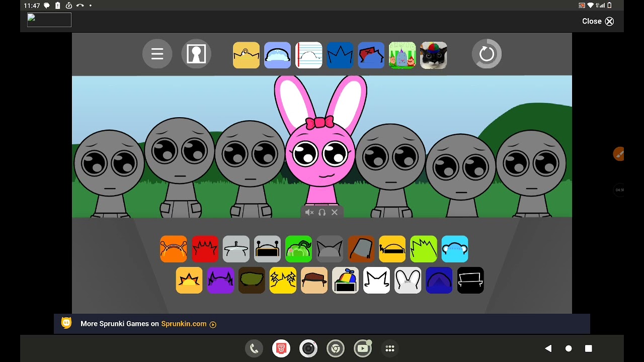
Task: Select the lined notepad bonus icon
Action: (x=308, y=55)
